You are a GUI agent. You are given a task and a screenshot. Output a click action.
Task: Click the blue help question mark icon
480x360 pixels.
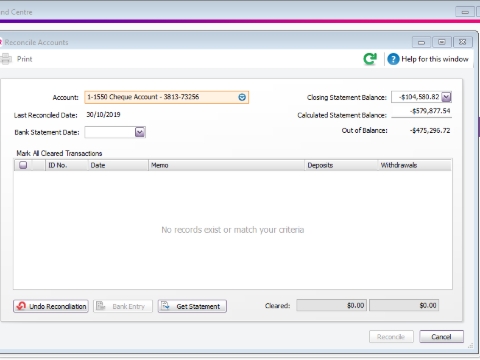[x=393, y=59]
